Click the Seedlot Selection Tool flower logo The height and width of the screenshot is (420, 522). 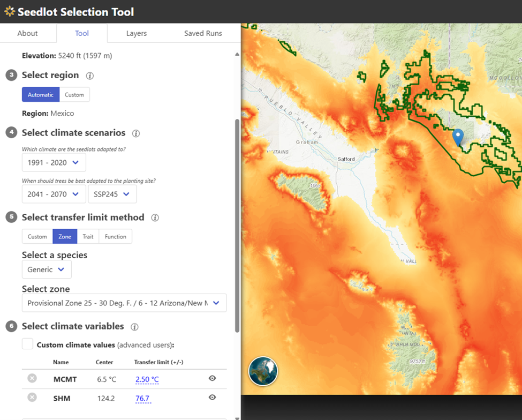[x=10, y=11]
